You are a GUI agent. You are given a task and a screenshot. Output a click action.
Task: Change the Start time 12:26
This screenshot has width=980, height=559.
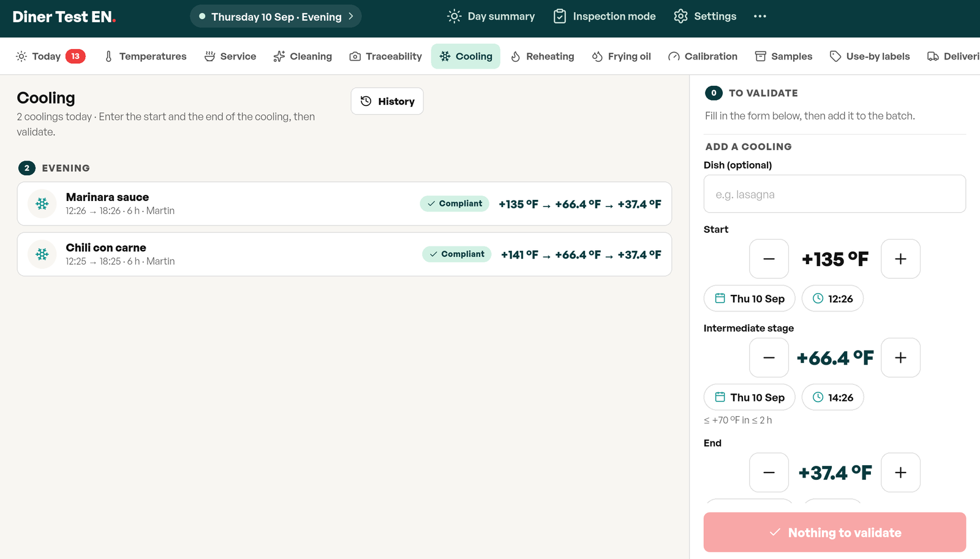(832, 299)
